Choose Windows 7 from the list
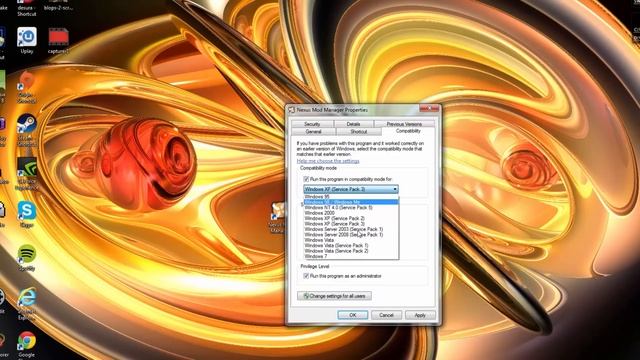Screen dimensions: 640x360 pyautogui.click(x=351, y=256)
